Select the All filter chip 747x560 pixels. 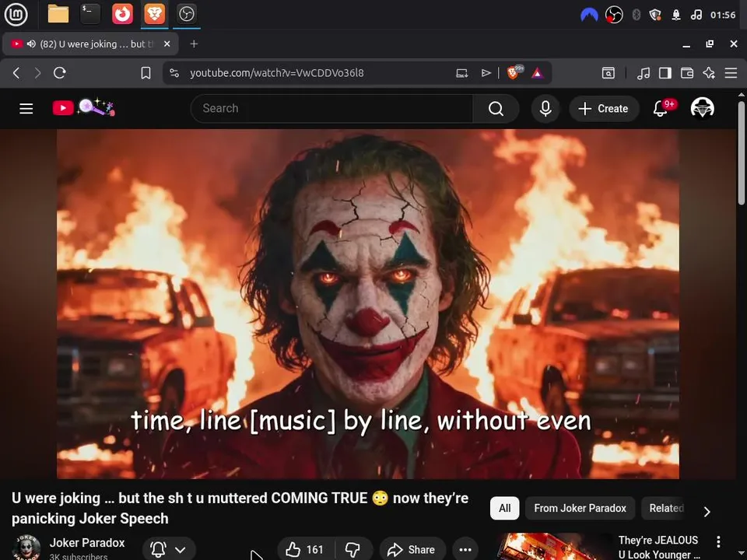[504, 508]
